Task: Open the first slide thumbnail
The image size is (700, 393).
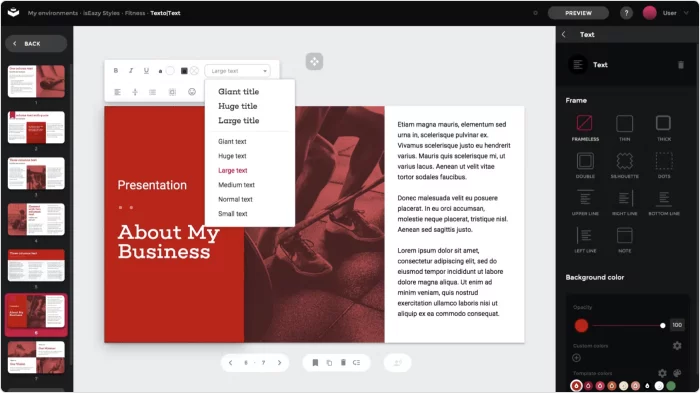Action: [36, 81]
